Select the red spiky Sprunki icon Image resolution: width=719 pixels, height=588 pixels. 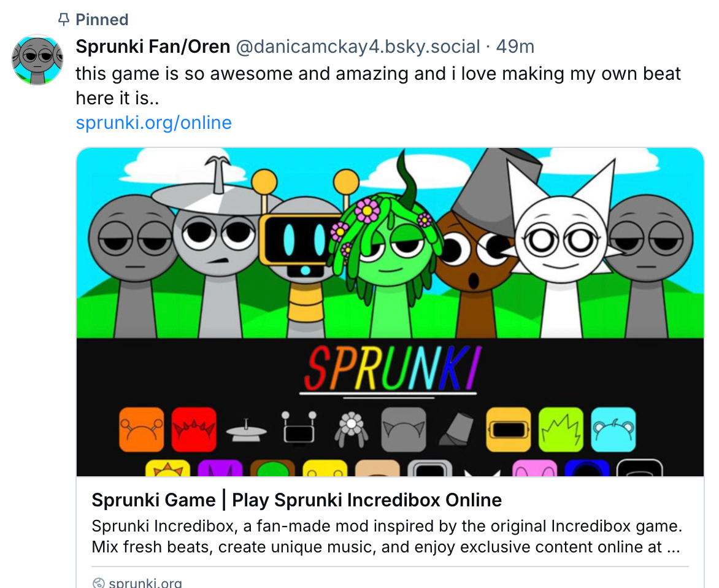tap(194, 429)
